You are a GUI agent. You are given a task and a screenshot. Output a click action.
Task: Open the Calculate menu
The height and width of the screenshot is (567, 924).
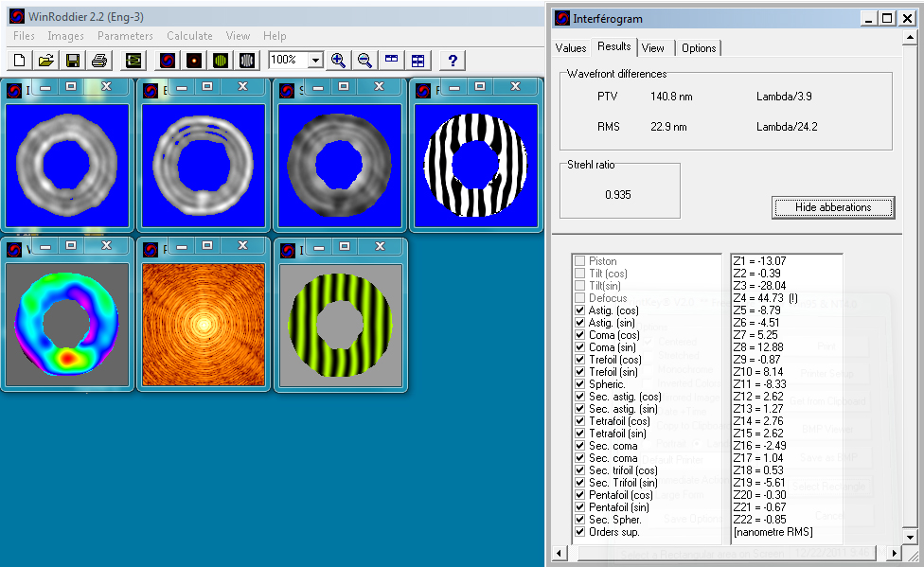pyautogui.click(x=189, y=36)
